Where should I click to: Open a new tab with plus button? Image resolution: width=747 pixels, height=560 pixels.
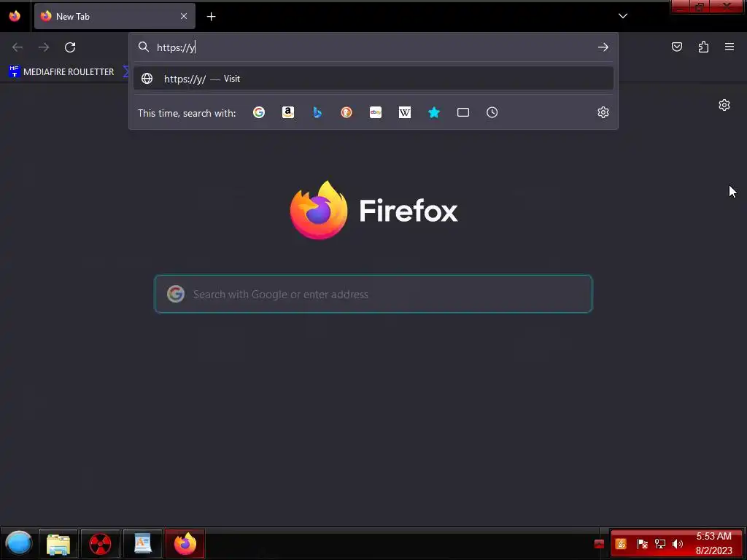point(211,17)
